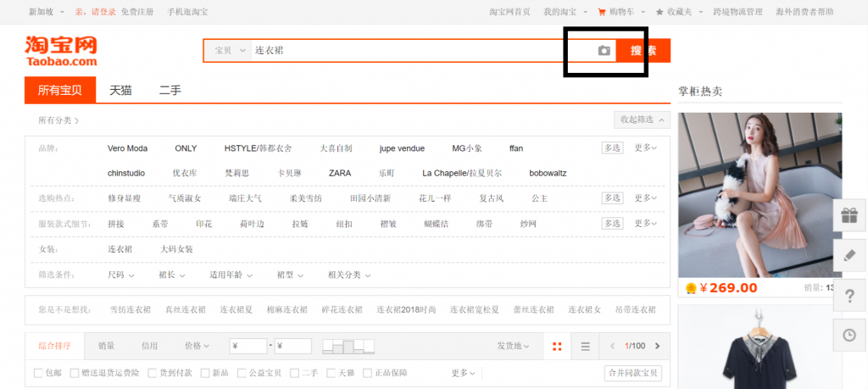868x389 pixels.
Task: Check the 新品 new items checkbox
Action: tap(205, 373)
